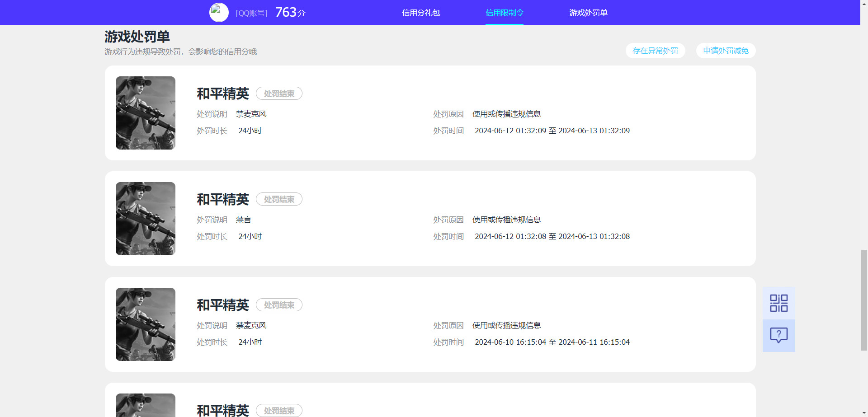
Task: Click 处罚结束 badge on 16:15:04 penalty
Action: (x=279, y=305)
